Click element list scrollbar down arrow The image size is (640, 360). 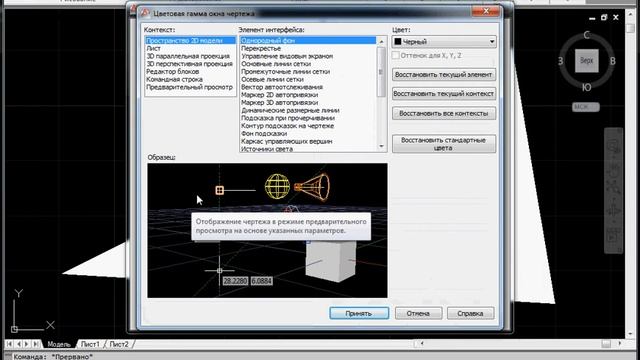[382, 147]
